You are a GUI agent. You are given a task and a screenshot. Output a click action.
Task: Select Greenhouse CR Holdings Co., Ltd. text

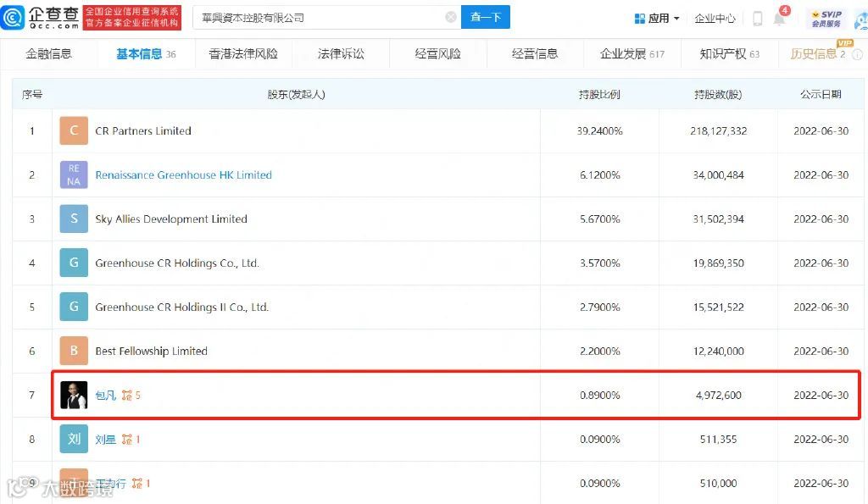click(x=176, y=263)
